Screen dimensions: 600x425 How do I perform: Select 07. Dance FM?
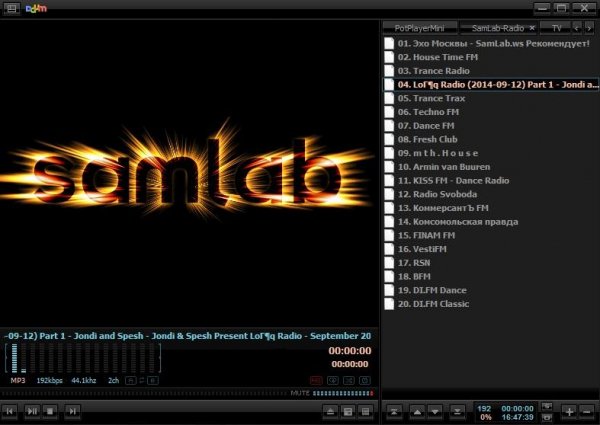[491, 125]
